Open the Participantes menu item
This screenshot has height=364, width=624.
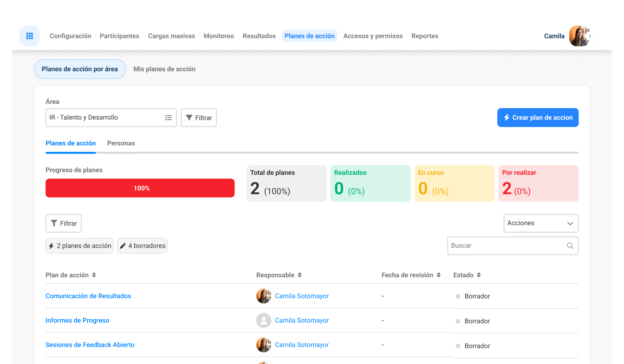coord(119,36)
